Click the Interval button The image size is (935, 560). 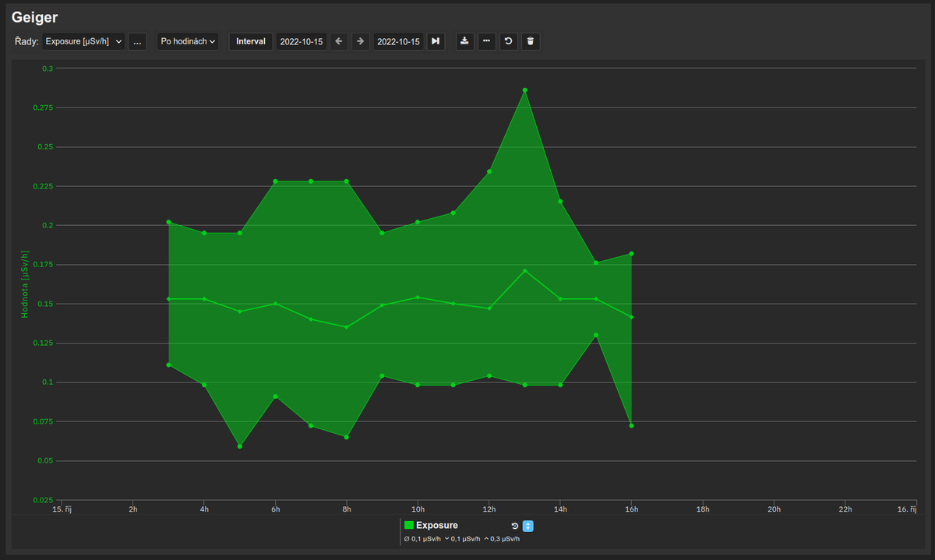(251, 41)
